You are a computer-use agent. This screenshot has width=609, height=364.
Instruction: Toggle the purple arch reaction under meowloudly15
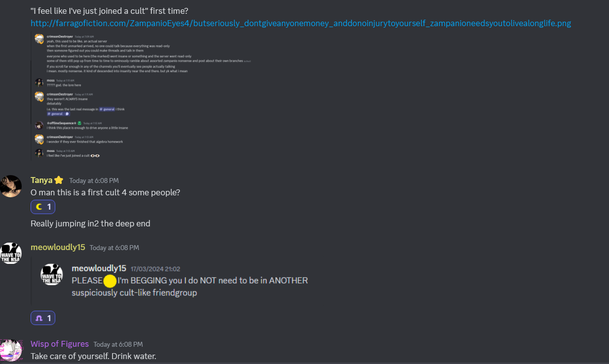click(x=43, y=318)
